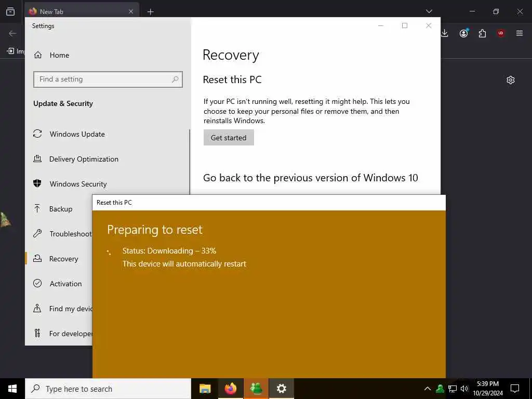Click the Reset this PC dialog title

pos(114,203)
